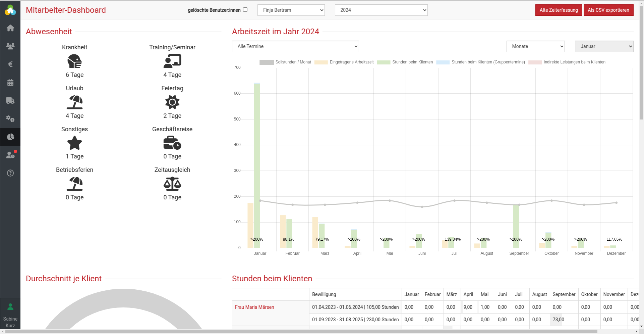Click the Alte Zeiterfassung button
644x334 pixels.
(559, 10)
